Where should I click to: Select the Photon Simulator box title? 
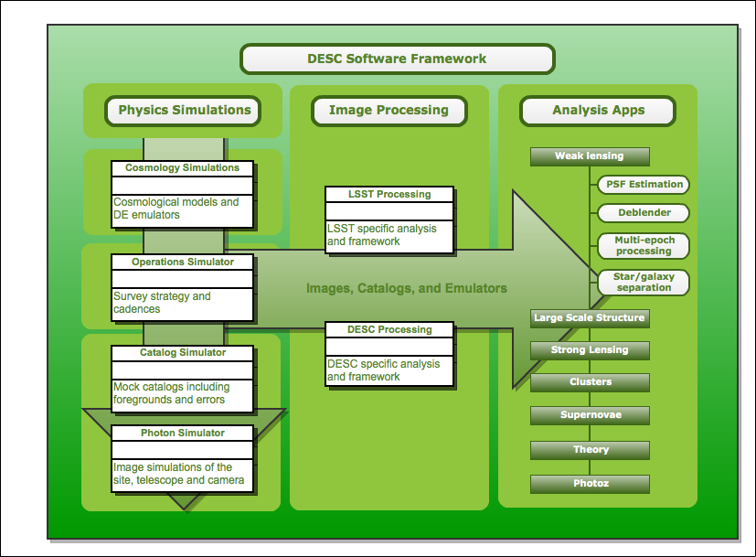click(182, 433)
